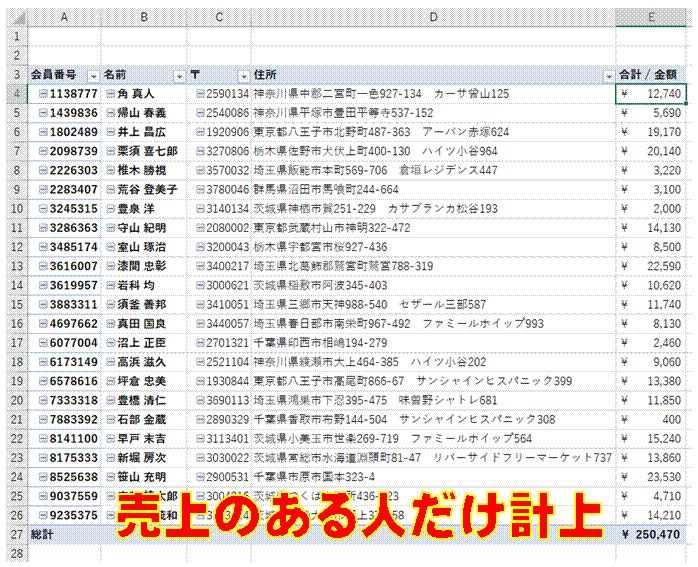Select row 27 header
This screenshot has width=698, height=567.
point(17,534)
